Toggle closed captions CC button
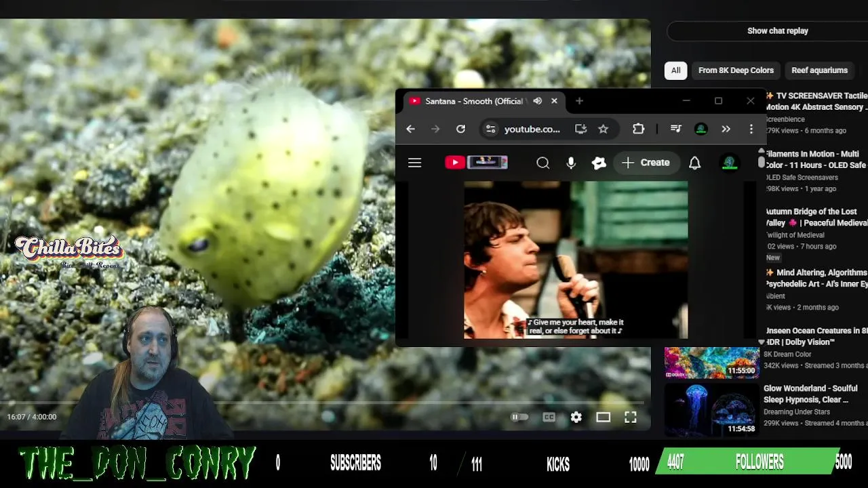Screen dimensions: 868x488 pos(549,418)
